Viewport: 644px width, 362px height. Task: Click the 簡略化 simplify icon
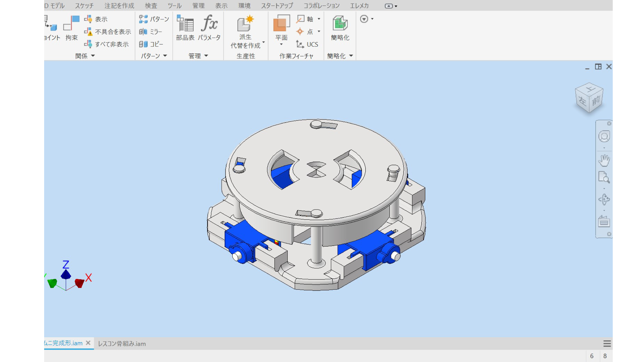click(x=340, y=23)
